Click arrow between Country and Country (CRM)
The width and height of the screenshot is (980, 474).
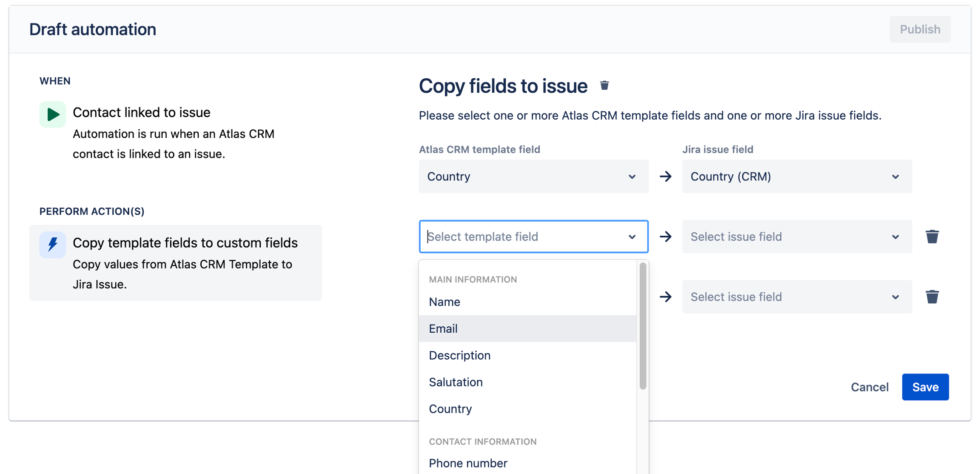[x=665, y=177]
